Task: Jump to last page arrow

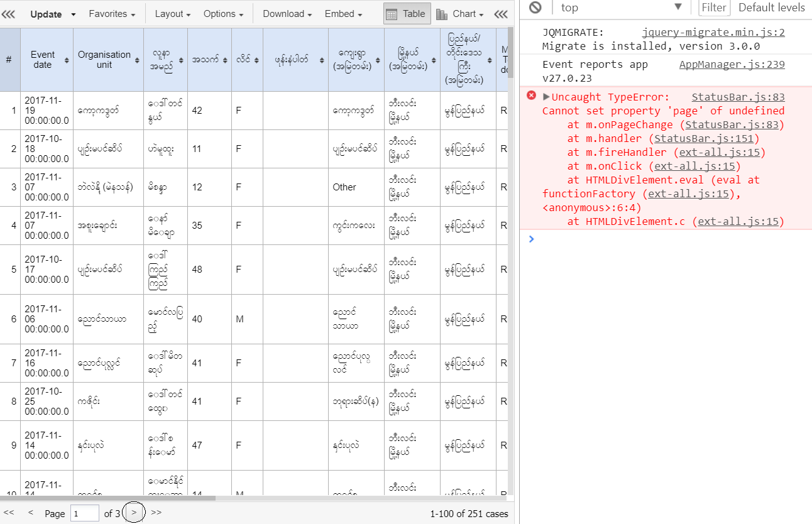Action: click(x=156, y=513)
